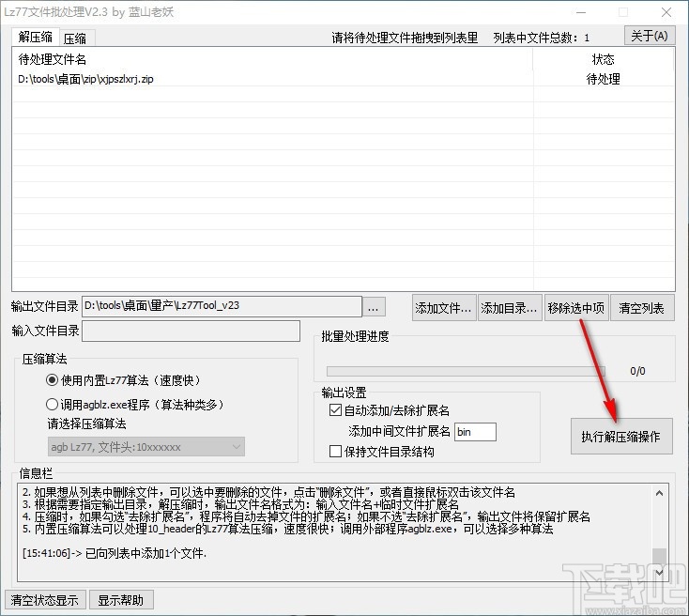Click the 待处理文件名 column header
This screenshot has width=689, height=616.
click(x=272, y=59)
